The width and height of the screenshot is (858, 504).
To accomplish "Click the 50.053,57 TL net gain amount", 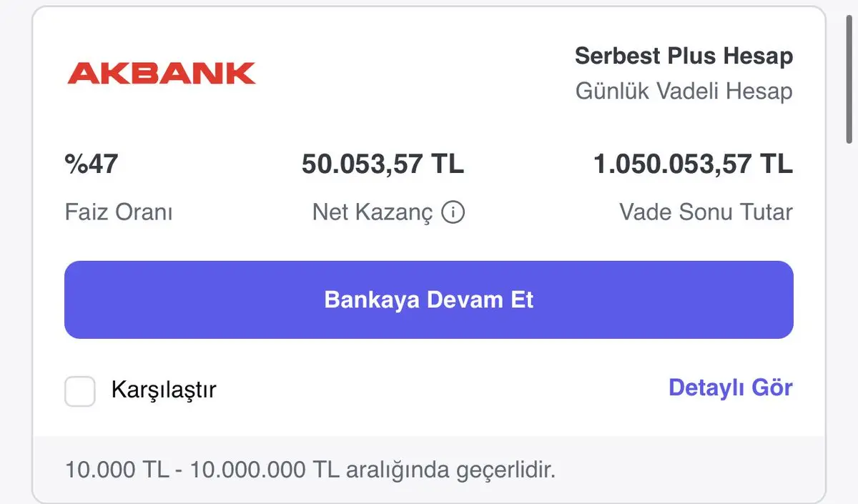I will 383,164.
